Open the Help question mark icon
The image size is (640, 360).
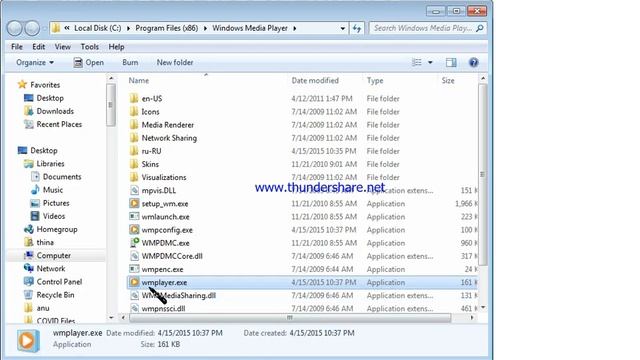(473, 62)
